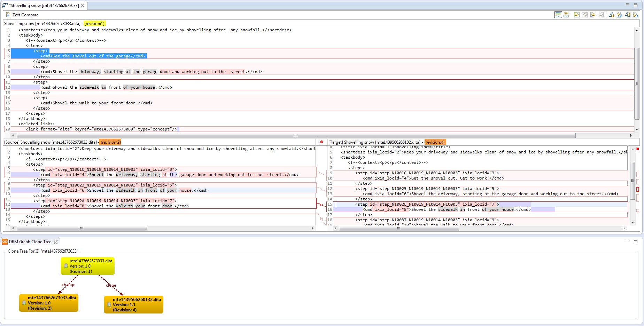Click the red marker atop target overview ruler

638,149
